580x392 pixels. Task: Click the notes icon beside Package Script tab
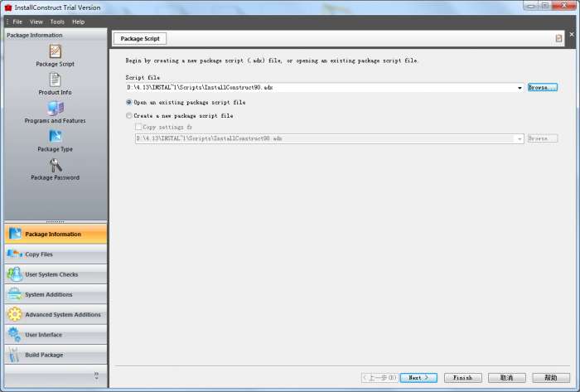point(558,38)
